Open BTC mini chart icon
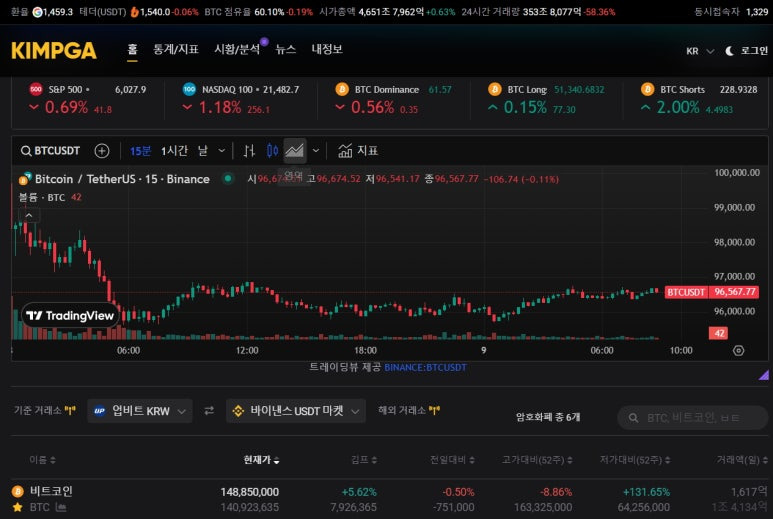The width and height of the screenshot is (773, 519). [x=61, y=507]
